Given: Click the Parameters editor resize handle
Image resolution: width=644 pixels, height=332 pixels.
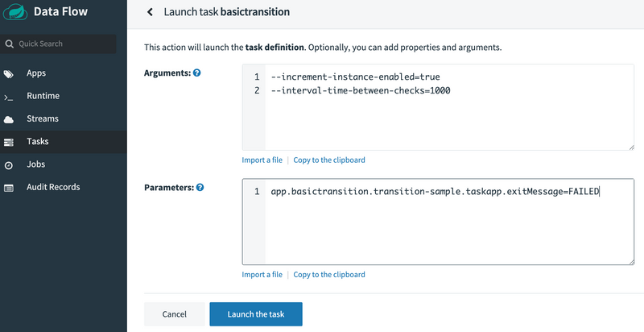Looking at the screenshot, I should 631,261.
